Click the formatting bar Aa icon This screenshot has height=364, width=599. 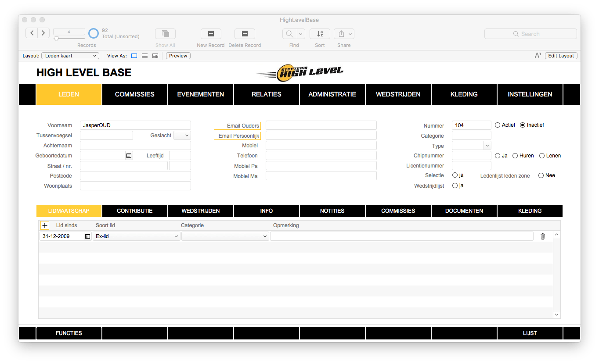[538, 56]
